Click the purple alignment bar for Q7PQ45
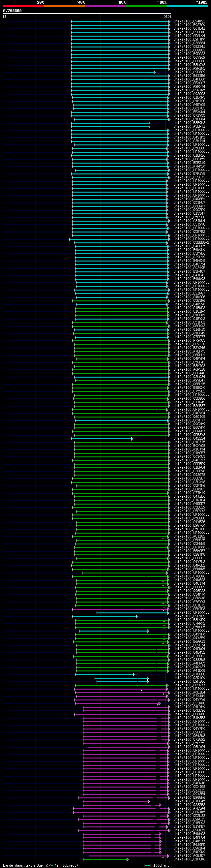The width and height of the screenshot is (211, 868). click(116, 801)
